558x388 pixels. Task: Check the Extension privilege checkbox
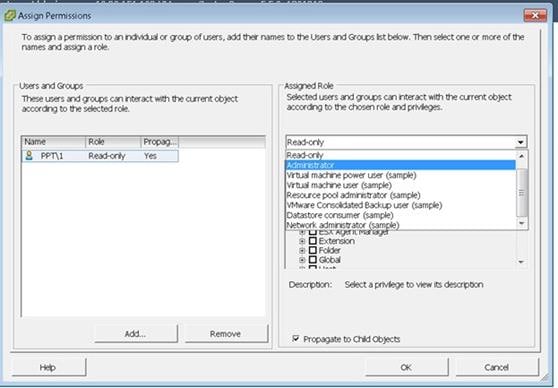pyautogui.click(x=312, y=241)
